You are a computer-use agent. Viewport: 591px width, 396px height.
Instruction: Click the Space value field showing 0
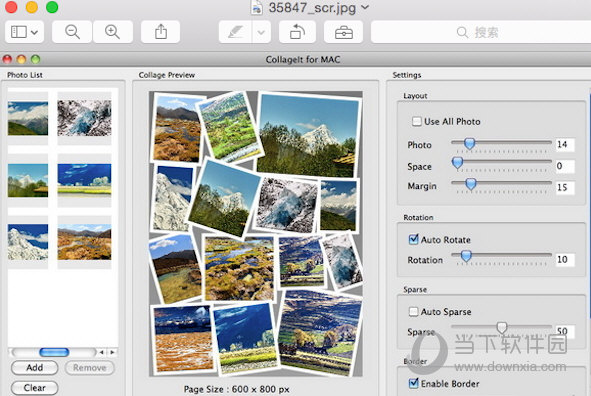[x=565, y=166]
